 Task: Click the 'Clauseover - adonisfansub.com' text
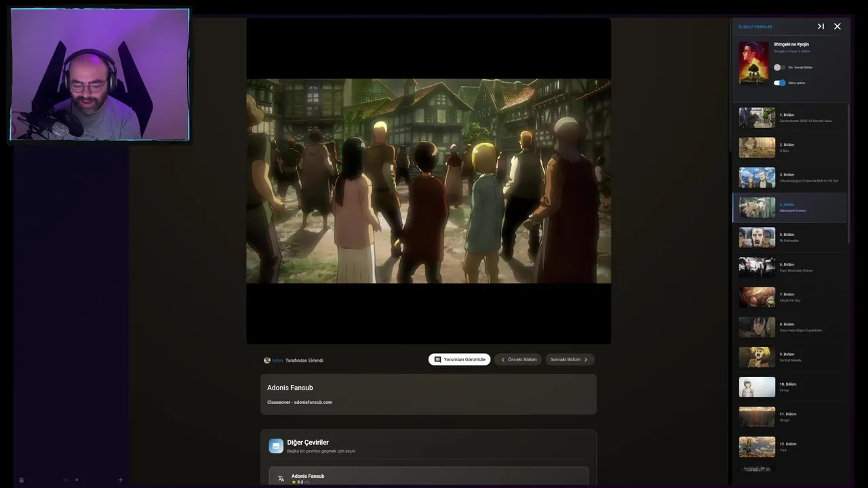[x=300, y=402]
